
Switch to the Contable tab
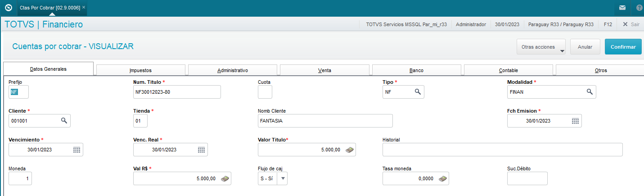pyautogui.click(x=509, y=70)
